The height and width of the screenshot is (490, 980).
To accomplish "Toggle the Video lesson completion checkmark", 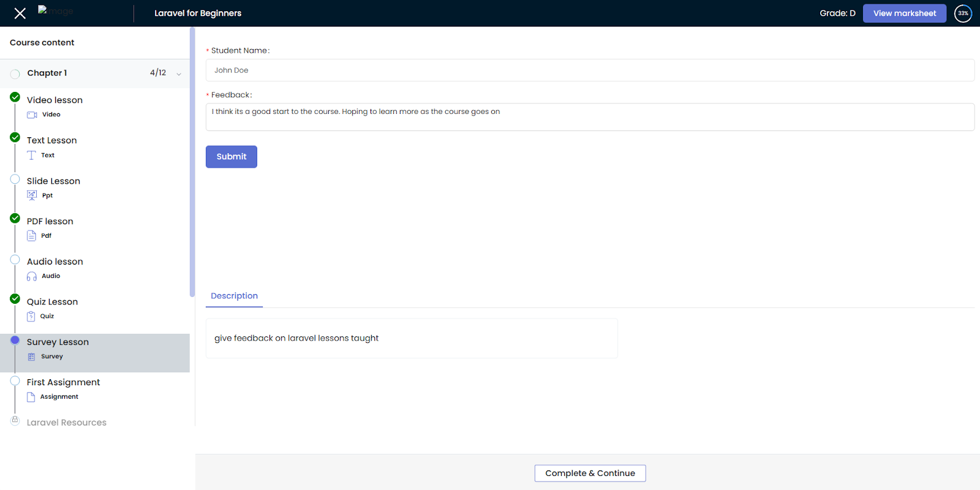I will tap(15, 97).
